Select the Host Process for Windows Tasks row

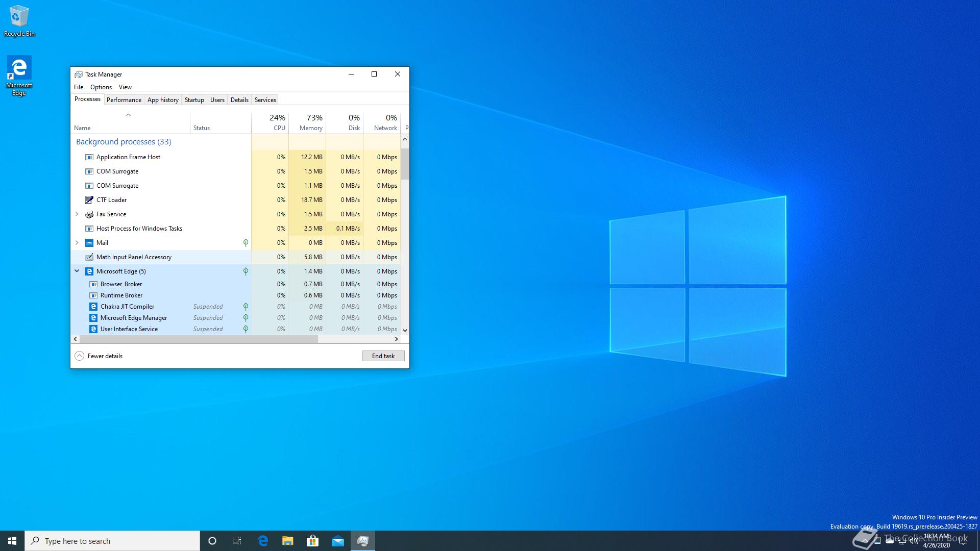236,229
